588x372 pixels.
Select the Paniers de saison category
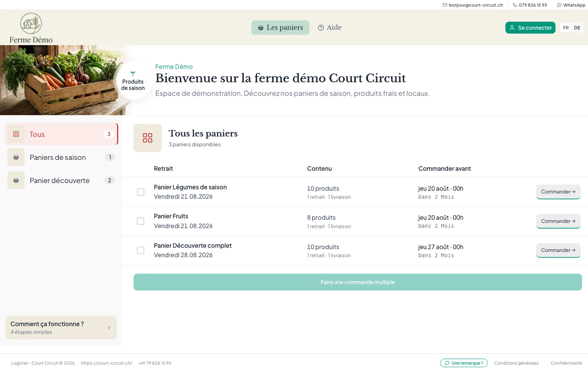pos(61,157)
